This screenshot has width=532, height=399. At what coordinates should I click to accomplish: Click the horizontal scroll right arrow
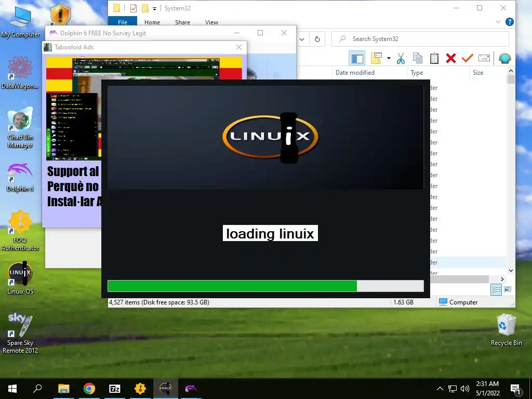(x=502, y=279)
